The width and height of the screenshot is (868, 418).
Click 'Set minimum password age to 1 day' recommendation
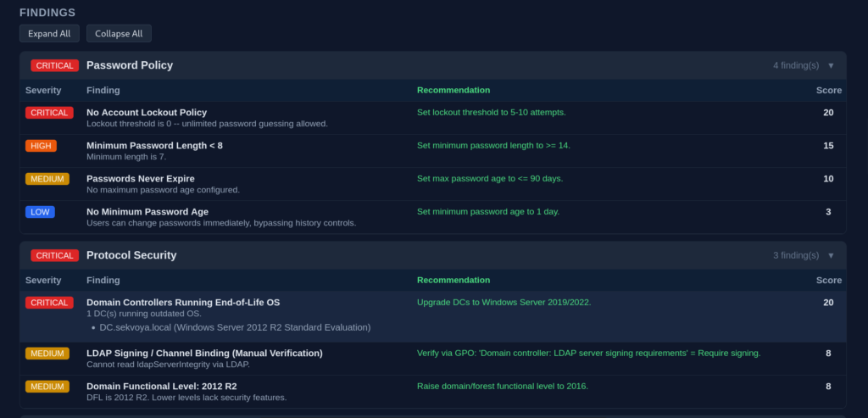(488, 211)
